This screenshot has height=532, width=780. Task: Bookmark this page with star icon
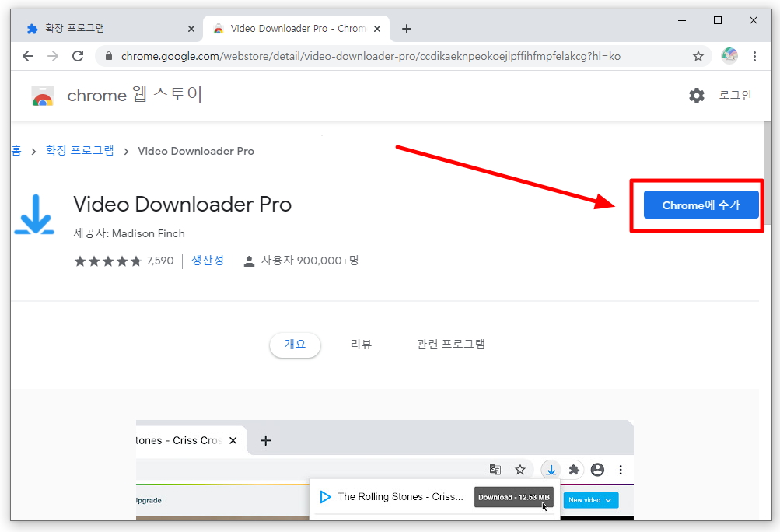pos(698,56)
